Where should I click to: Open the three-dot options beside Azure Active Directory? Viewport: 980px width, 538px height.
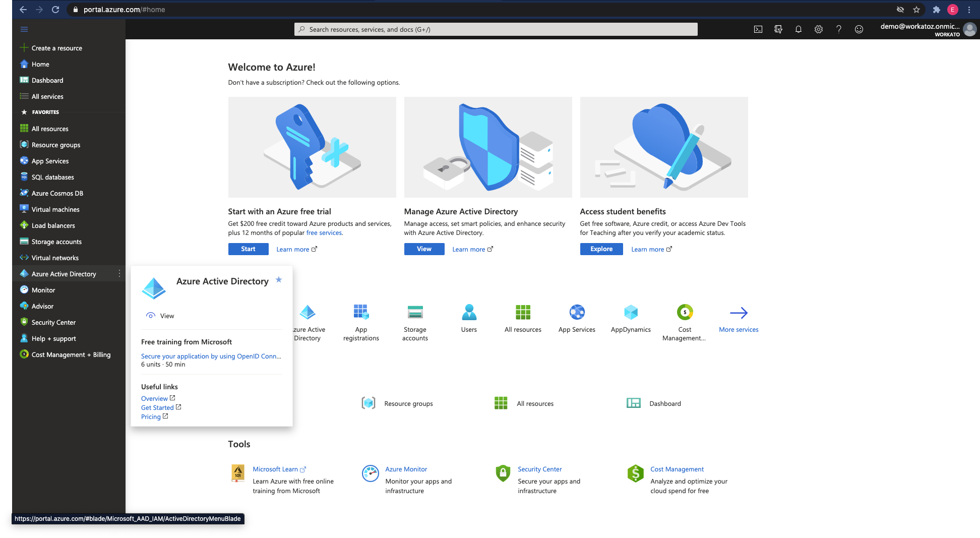point(119,273)
